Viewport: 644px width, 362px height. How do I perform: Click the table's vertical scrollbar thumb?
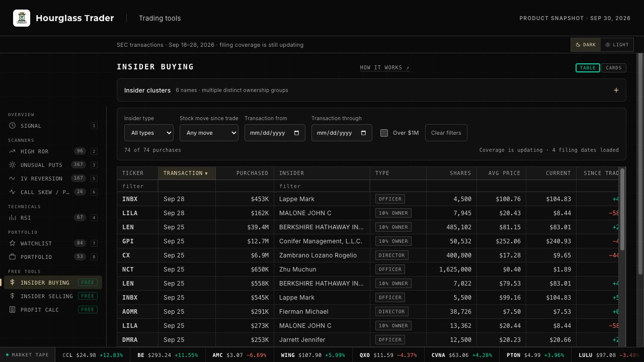point(622,209)
